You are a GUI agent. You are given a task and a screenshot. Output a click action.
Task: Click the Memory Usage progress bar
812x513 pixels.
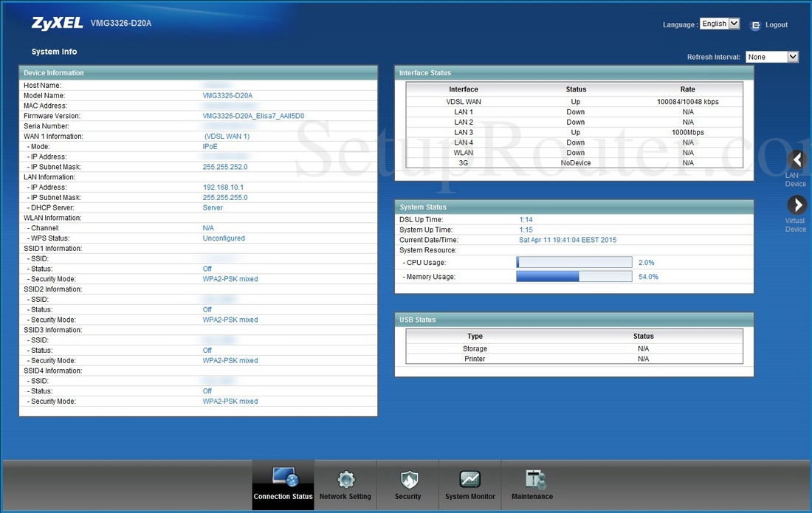click(x=574, y=277)
